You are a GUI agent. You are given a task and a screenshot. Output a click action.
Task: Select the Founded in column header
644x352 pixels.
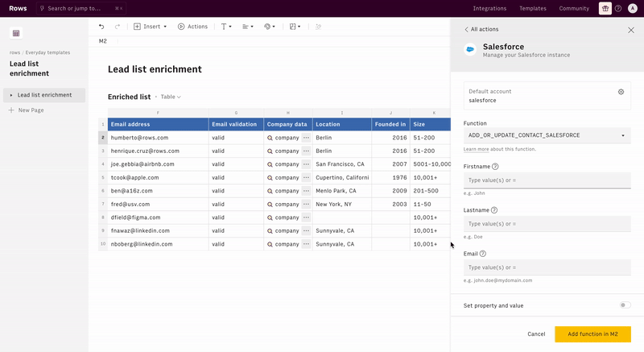390,124
